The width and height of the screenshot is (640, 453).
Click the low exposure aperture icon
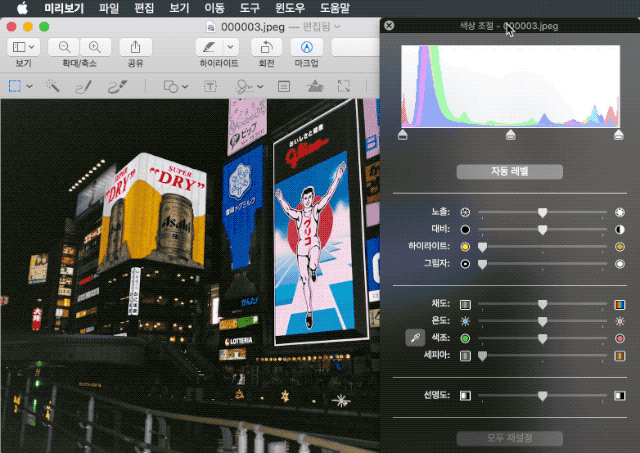click(465, 212)
